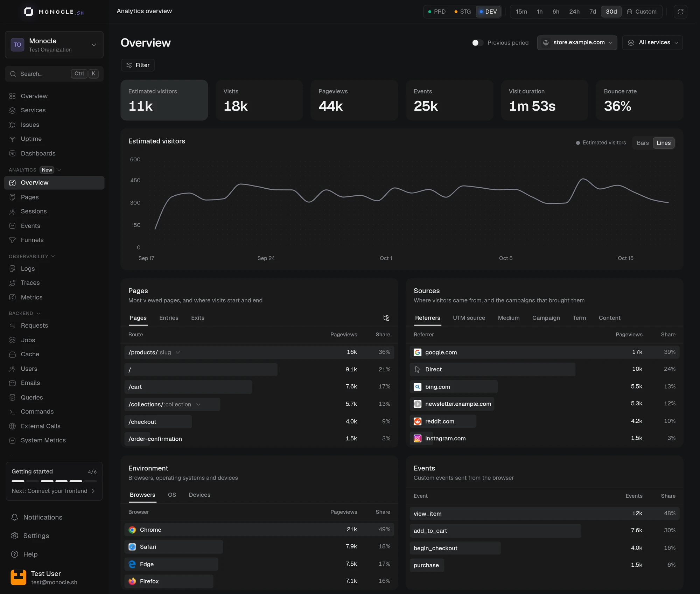Image resolution: width=700 pixels, height=594 pixels.
Task: Switch to the Entries tab
Action: [x=169, y=318]
